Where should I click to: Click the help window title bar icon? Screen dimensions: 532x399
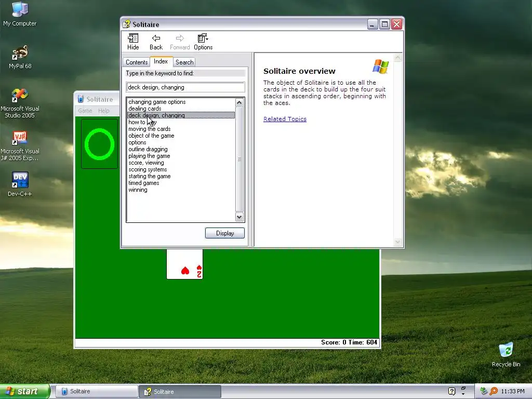point(127,24)
